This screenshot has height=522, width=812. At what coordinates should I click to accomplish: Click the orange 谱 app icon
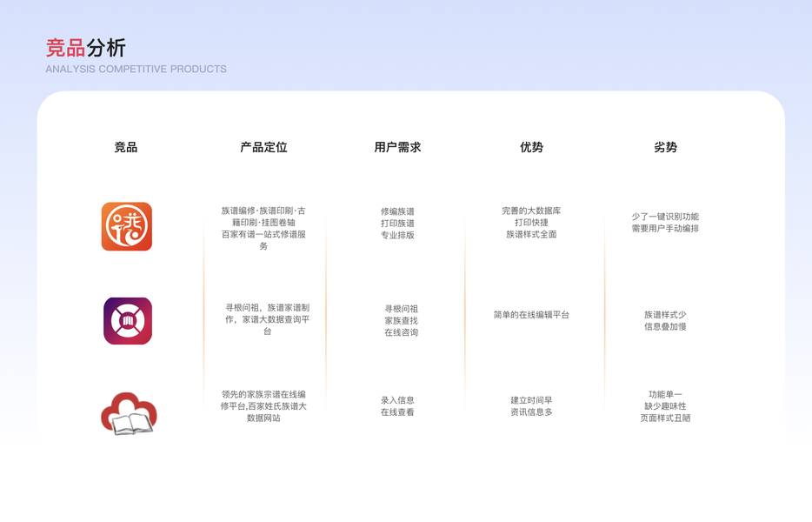click(x=127, y=226)
